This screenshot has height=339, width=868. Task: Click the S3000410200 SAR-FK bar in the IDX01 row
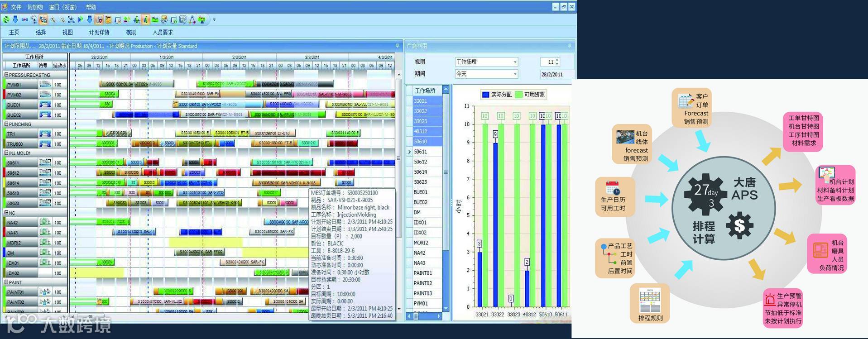click(x=243, y=262)
